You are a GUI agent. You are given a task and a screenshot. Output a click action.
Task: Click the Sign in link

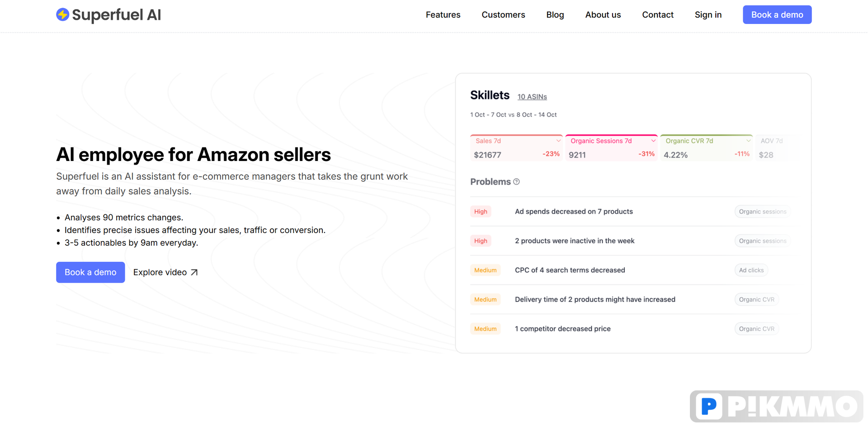coord(708,14)
